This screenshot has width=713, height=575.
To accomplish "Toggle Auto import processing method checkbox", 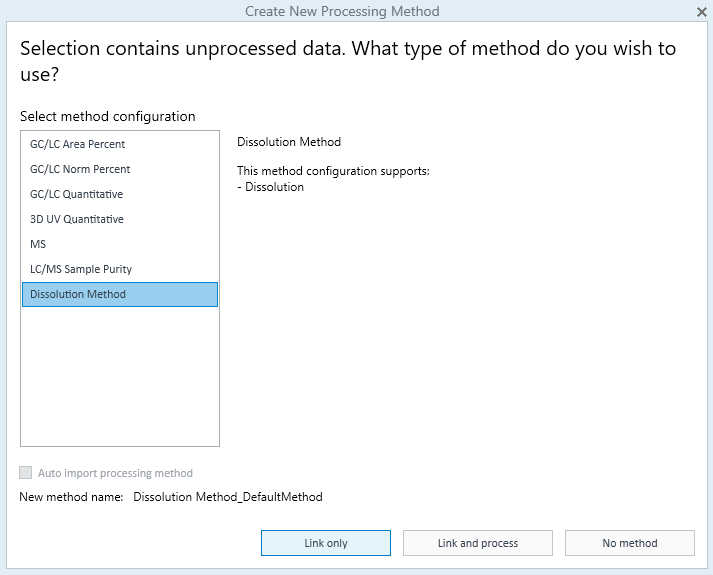I will click(x=26, y=473).
